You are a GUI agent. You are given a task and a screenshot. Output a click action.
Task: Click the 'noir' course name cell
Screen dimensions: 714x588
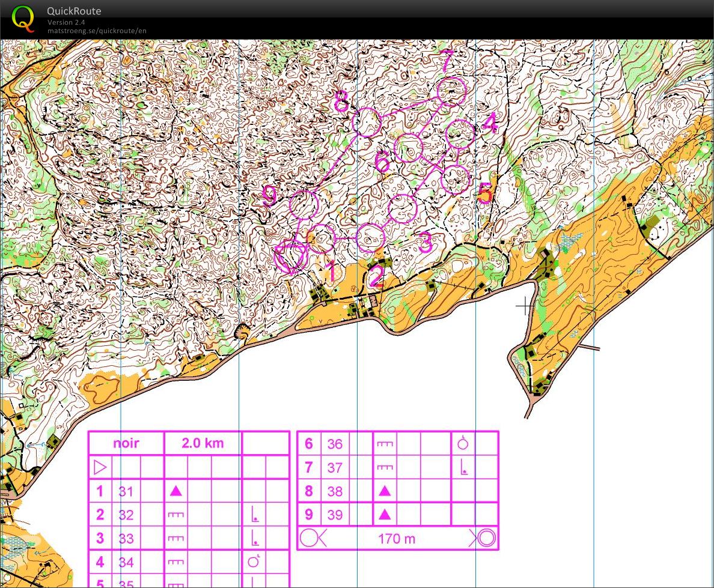coord(126,443)
